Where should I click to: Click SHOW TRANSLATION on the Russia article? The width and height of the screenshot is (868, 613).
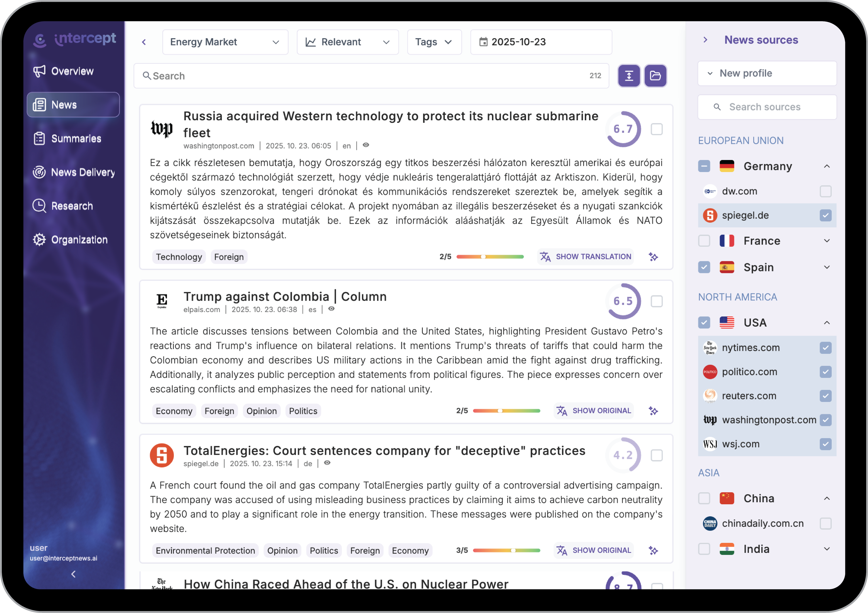[586, 257]
